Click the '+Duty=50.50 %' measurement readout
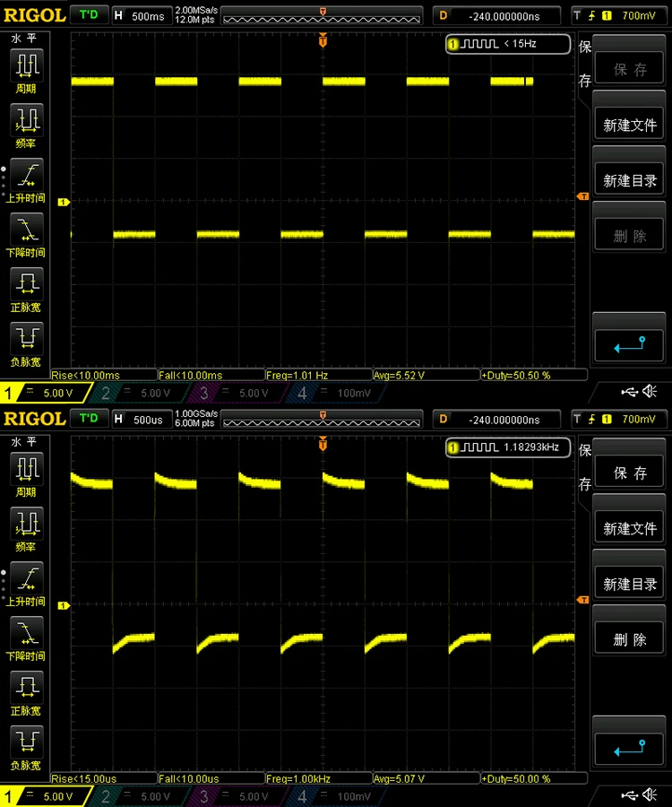The height and width of the screenshot is (807, 672). [x=533, y=375]
